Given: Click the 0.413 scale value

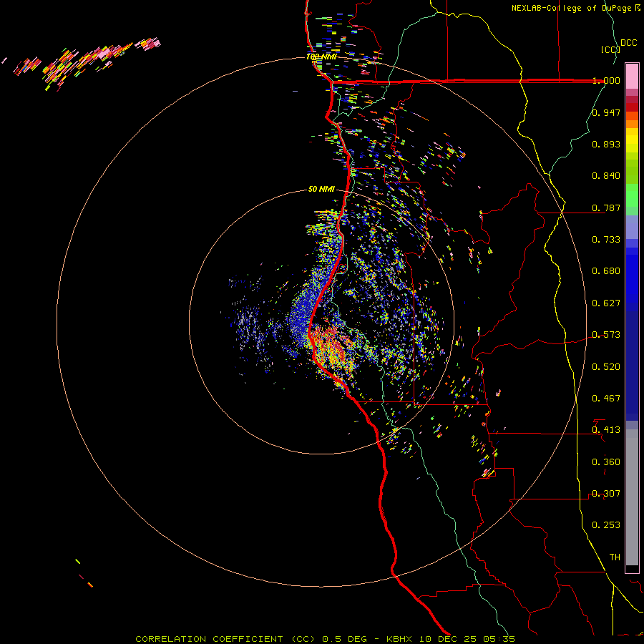Looking at the screenshot, I should point(606,430).
